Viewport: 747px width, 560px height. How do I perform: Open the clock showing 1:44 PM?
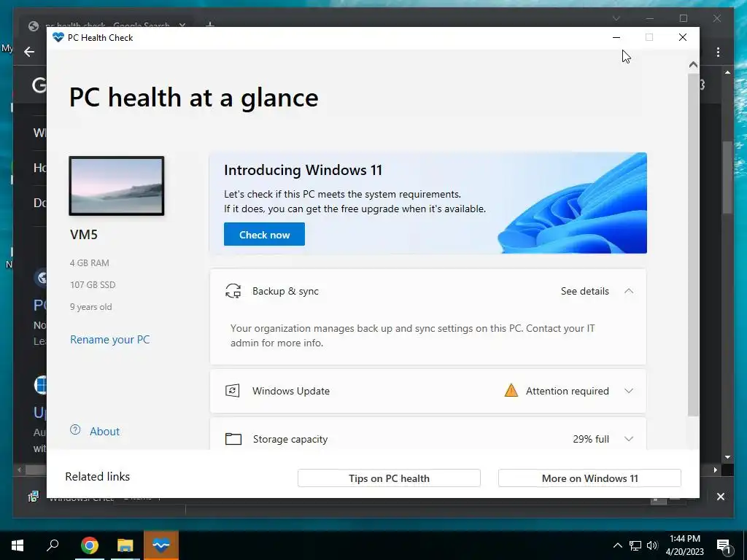[x=684, y=545]
